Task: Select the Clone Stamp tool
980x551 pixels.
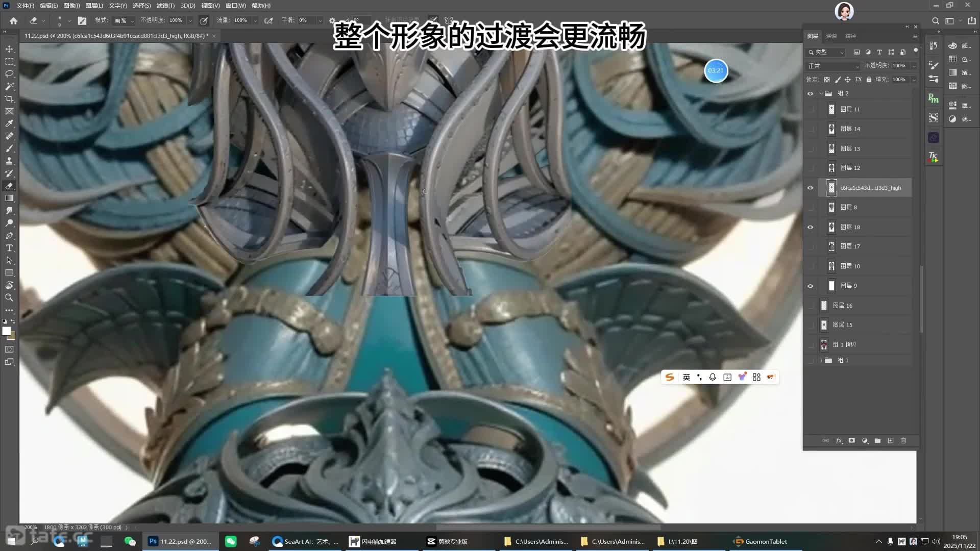Action: tap(9, 161)
